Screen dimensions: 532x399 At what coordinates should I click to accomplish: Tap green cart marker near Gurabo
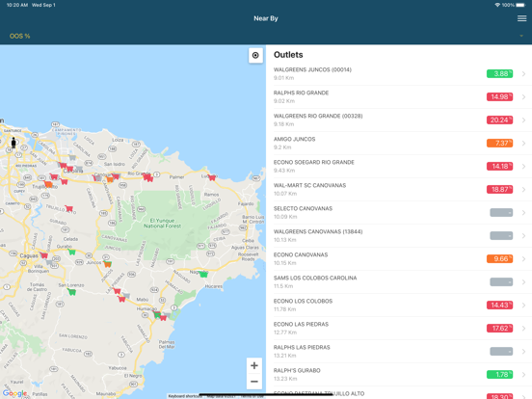tap(71, 252)
